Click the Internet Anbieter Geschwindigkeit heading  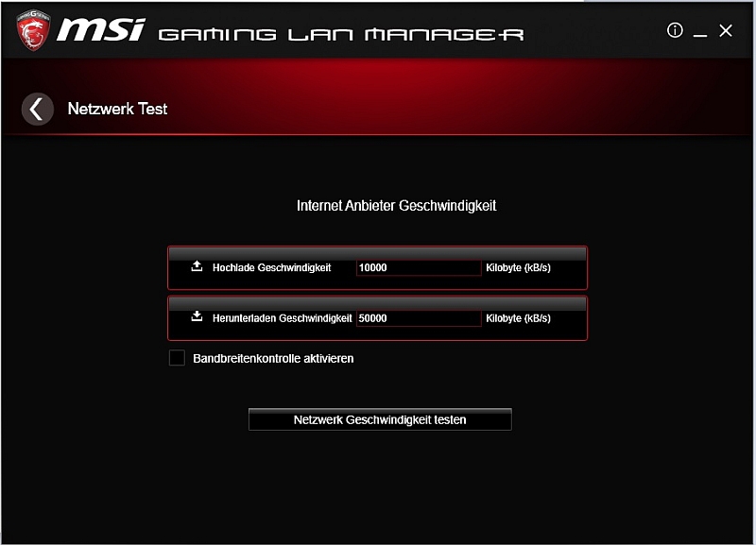(396, 206)
